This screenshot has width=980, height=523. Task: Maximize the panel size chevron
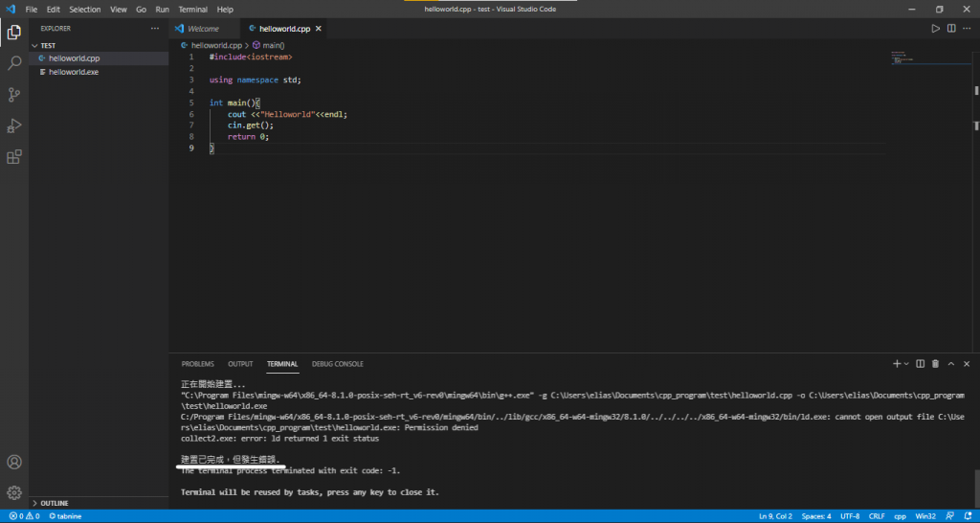[x=951, y=363]
